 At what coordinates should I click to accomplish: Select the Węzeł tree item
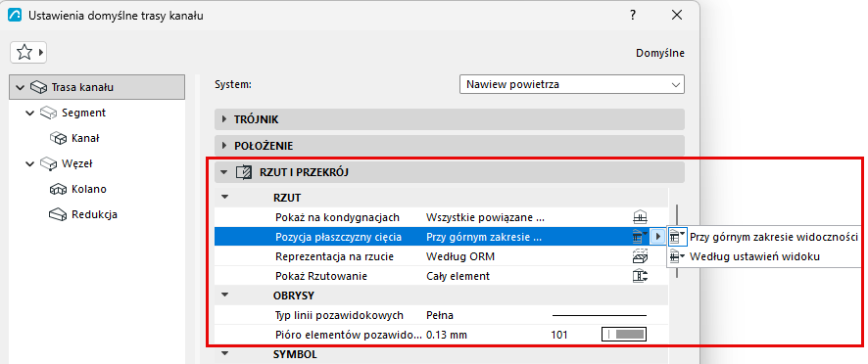point(77,163)
